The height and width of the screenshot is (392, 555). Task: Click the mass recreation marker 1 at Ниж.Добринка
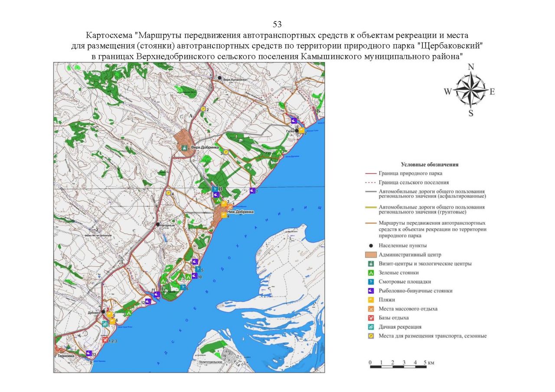pos(230,207)
